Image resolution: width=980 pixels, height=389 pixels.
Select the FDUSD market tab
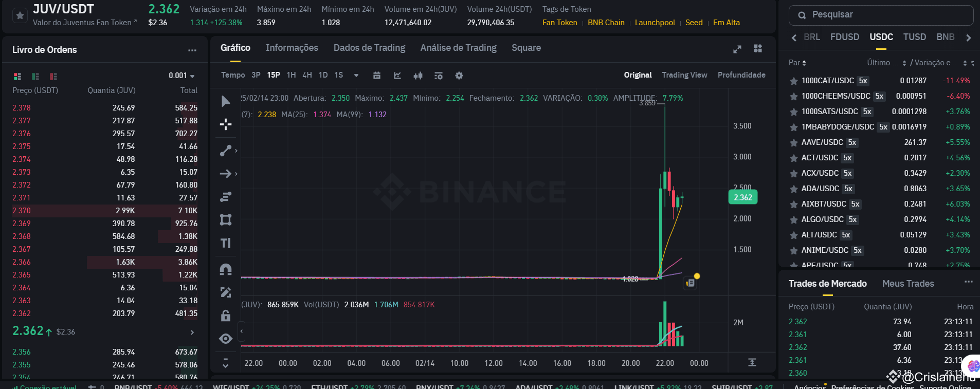pyautogui.click(x=844, y=37)
